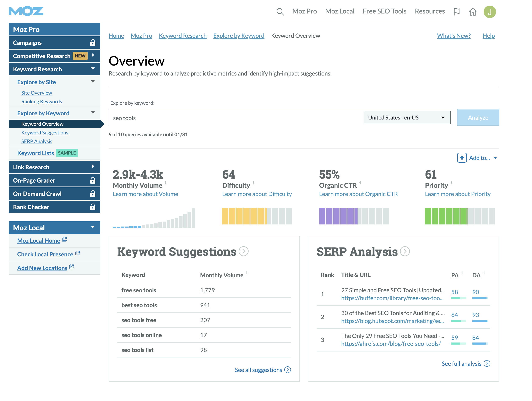The image size is (532, 401).
Task: Select Moz Local in the top navigation
Action: (x=340, y=11)
